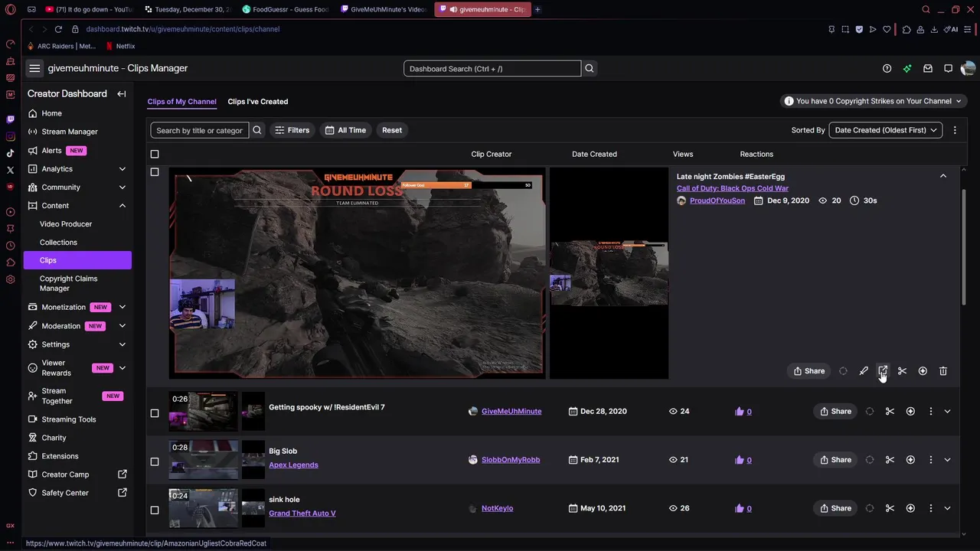Click the clip title search field
Viewport: 980px width, 551px height.
(x=200, y=130)
